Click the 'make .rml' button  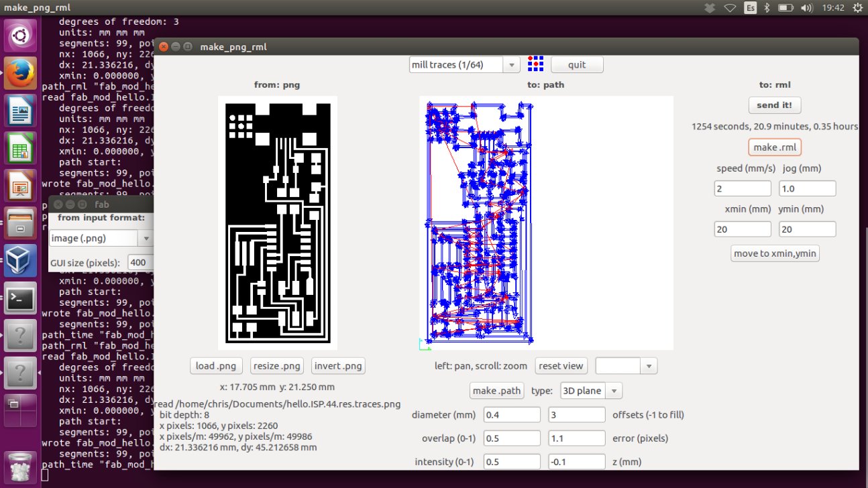775,147
